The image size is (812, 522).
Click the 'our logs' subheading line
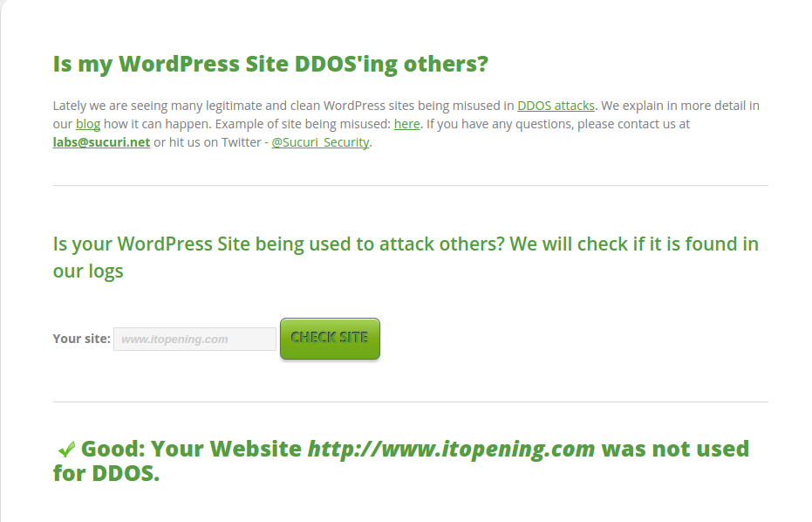(88, 271)
